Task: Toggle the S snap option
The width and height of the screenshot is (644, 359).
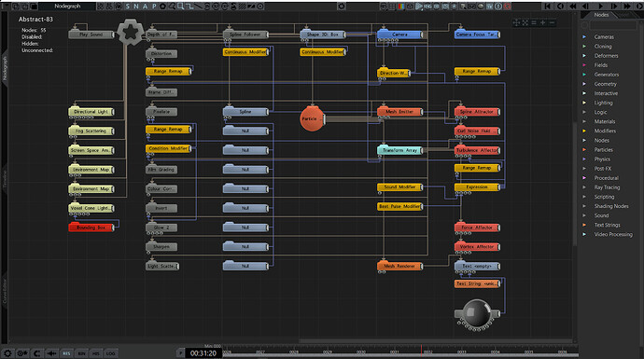Action: pos(128,7)
